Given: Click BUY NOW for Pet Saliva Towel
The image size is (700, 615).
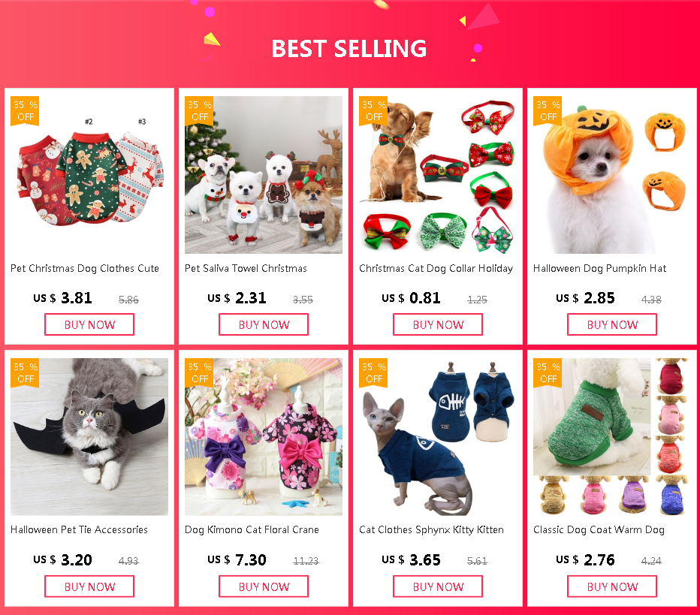Looking at the screenshot, I should (264, 324).
